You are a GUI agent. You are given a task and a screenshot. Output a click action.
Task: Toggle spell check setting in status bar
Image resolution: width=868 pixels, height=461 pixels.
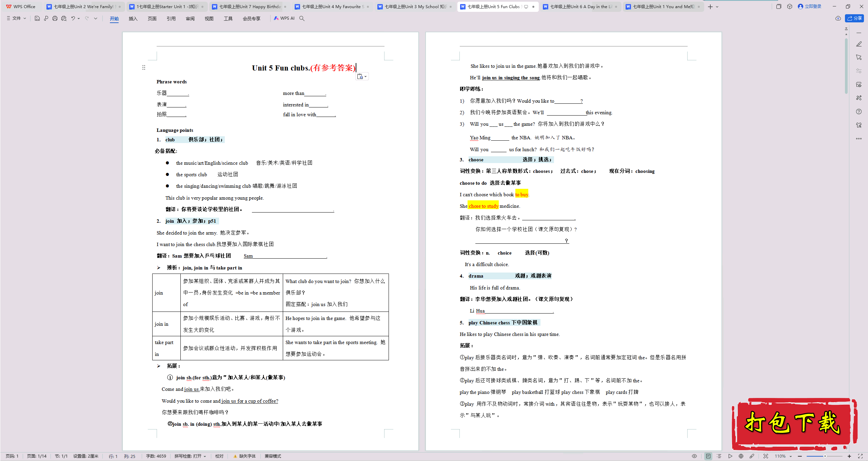tap(190, 456)
